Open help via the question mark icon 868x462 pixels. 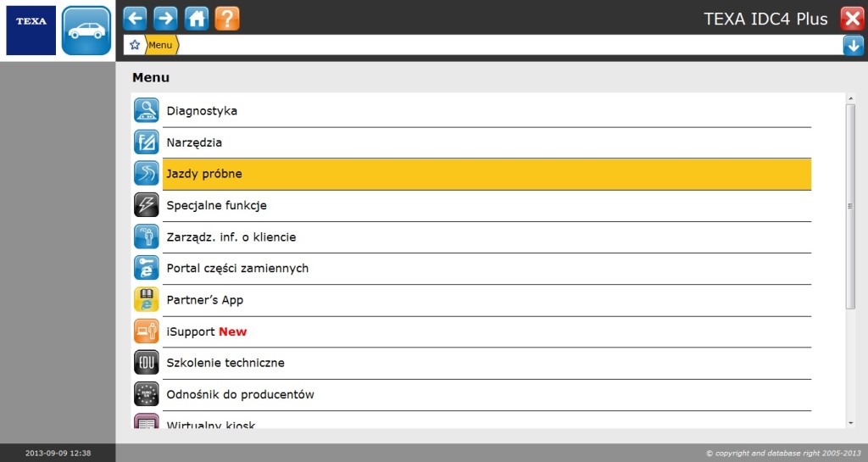click(227, 19)
